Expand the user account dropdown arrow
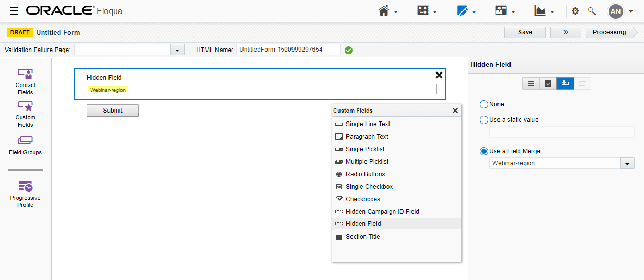 tap(631, 11)
